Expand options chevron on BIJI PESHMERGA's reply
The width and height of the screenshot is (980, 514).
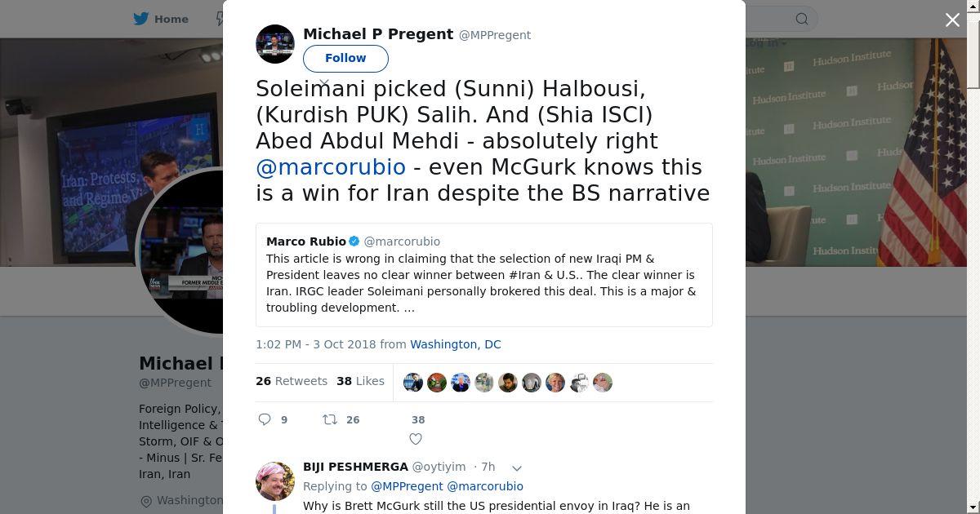[516, 467]
